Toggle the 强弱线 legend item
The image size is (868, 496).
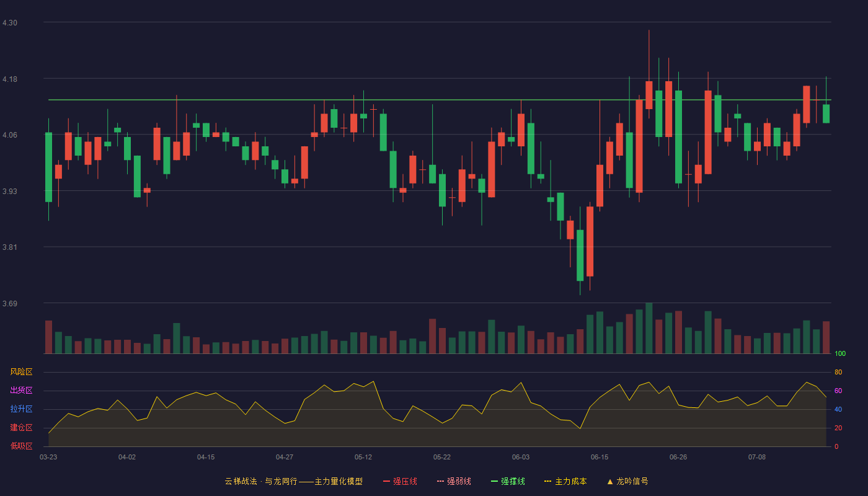[x=454, y=481]
